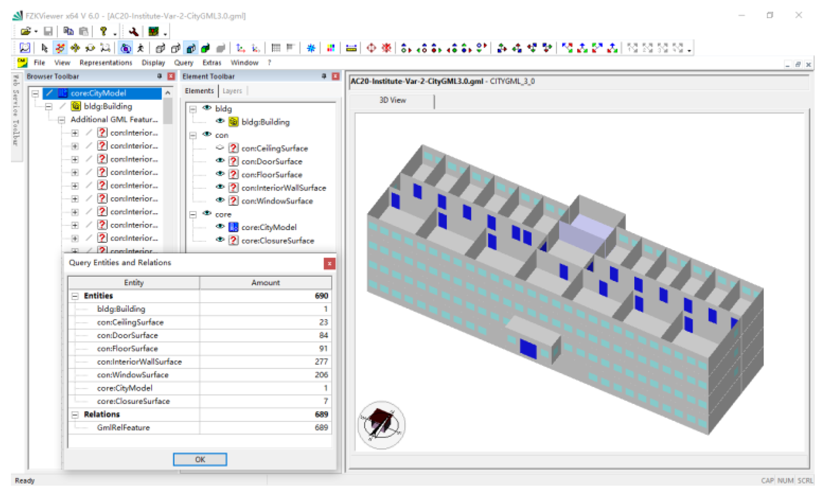Open a file with the folder icon
Image resolution: width=825 pixels, height=504 pixels.
pos(25,31)
